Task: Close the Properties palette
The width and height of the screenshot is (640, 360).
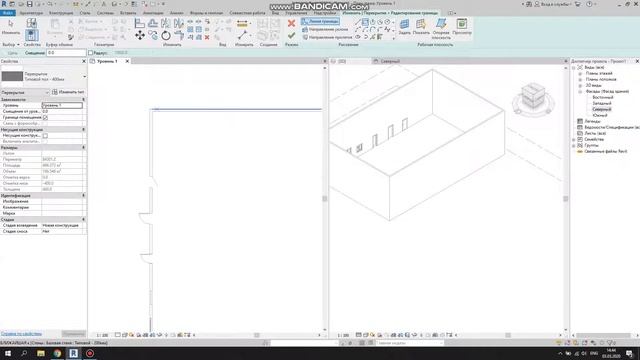Action: [x=84, y=61]
